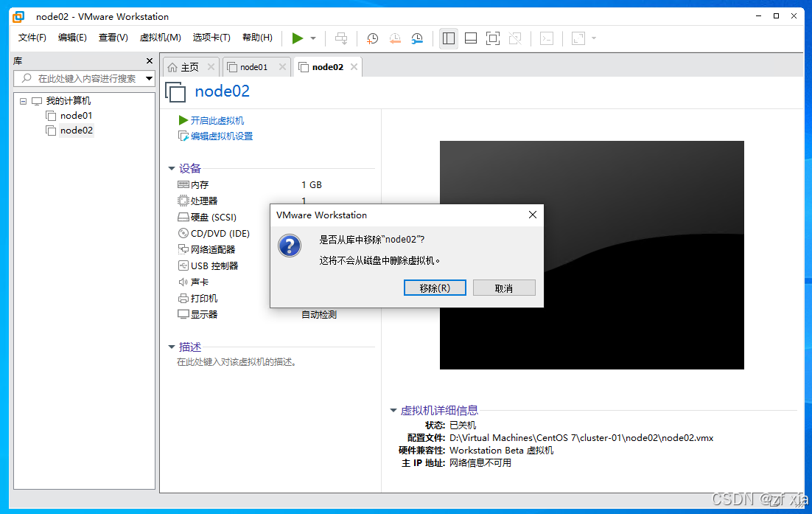Toggle the library sidebar view icon

[449, 38]
